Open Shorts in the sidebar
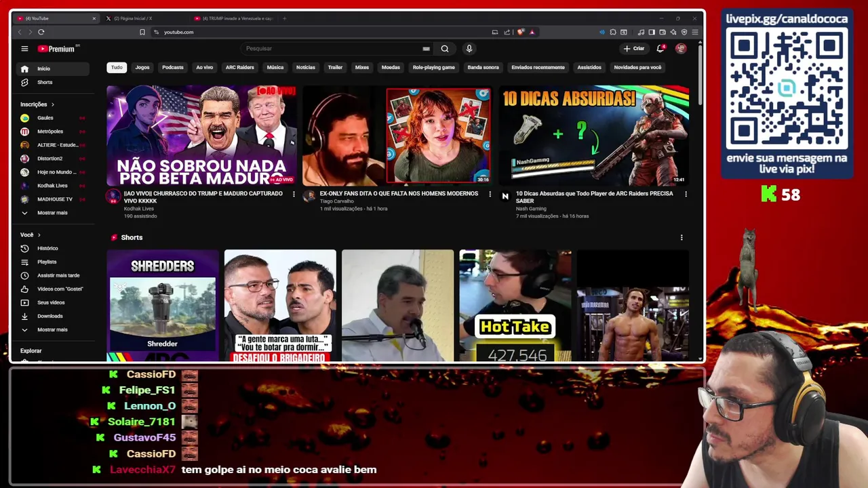 (x=52, y=82)
